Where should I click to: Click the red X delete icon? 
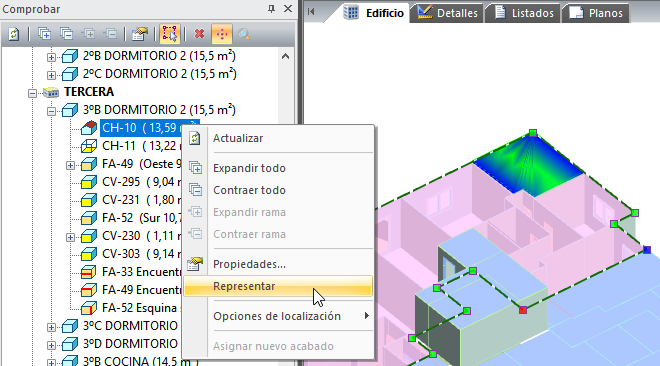tap(200, 34)
